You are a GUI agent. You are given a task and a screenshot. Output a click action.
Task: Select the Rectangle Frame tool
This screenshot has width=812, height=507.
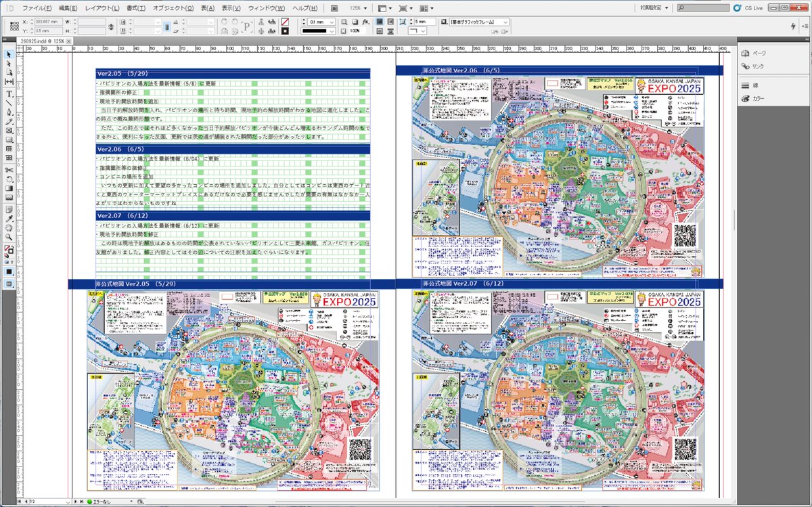point(9,130)
